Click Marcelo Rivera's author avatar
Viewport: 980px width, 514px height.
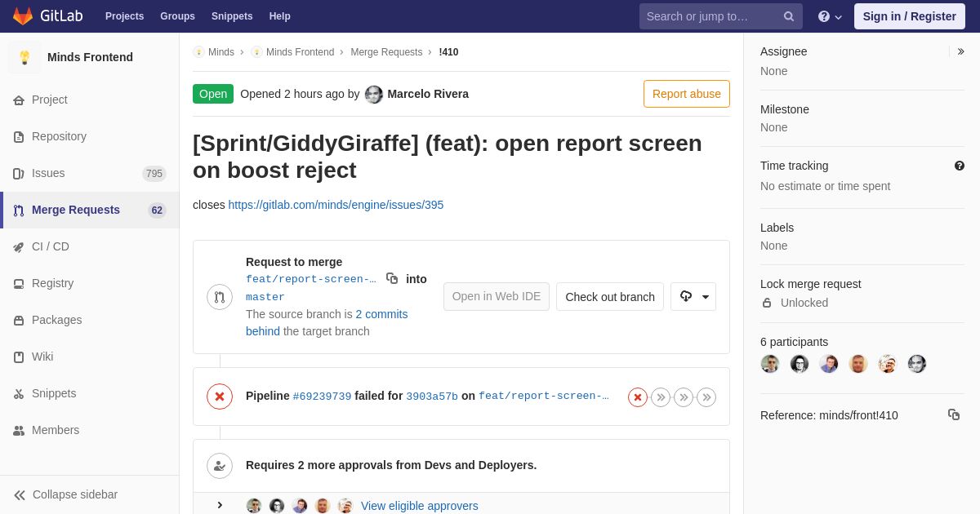point(374,94)
